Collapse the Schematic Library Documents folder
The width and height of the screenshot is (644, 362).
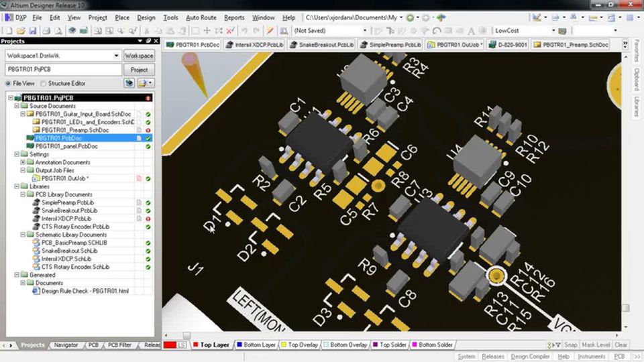tap(23, 235)
